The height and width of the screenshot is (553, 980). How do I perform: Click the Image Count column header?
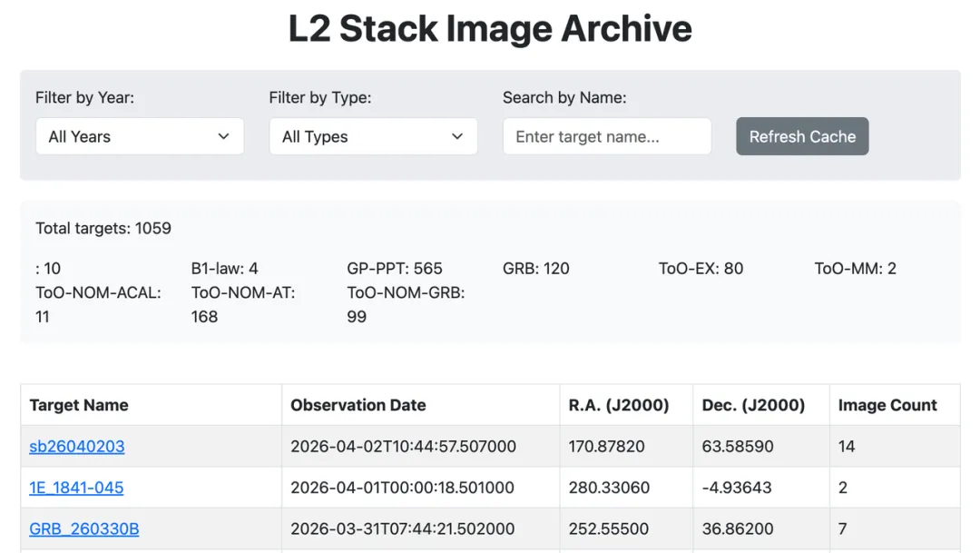pyautogui.click(x=887, y=405)
